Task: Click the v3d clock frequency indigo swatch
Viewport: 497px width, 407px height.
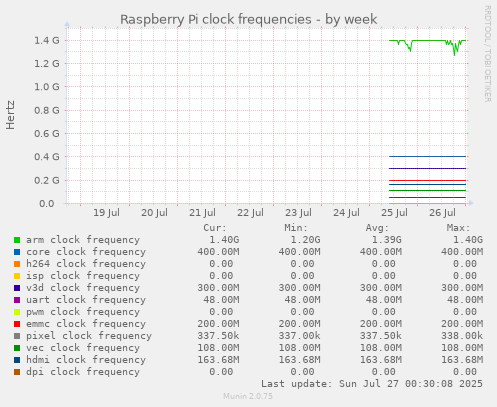Action: (17, 288)
